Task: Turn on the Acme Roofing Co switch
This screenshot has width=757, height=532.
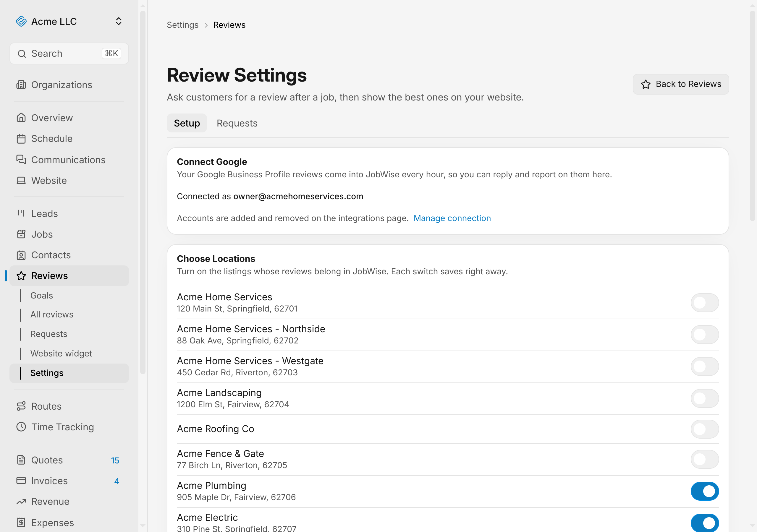Action: click(705, 429)
